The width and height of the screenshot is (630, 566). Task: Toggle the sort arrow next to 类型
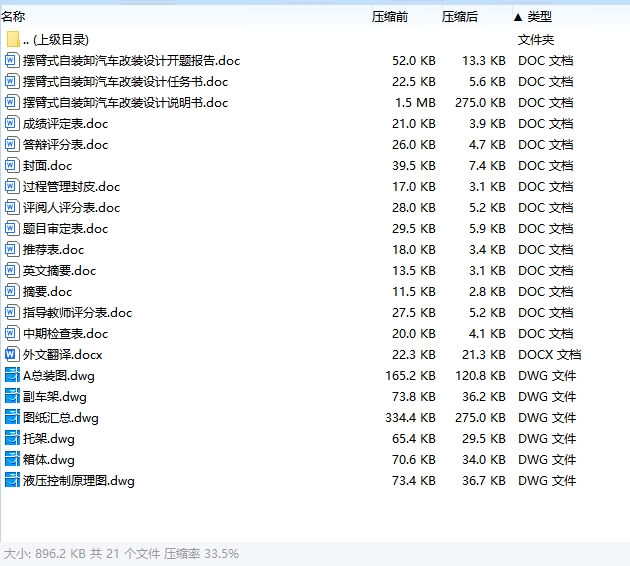tap(518, 17)
